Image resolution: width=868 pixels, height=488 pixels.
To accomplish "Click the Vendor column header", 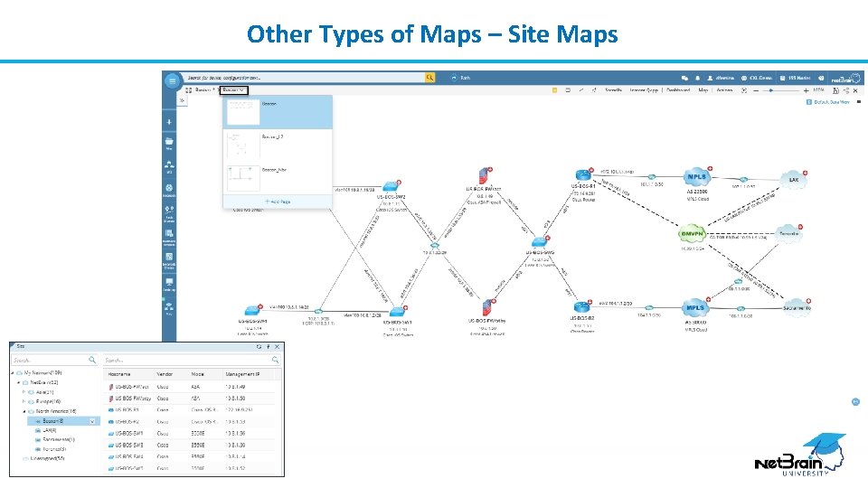I will (x=165, y=374).
